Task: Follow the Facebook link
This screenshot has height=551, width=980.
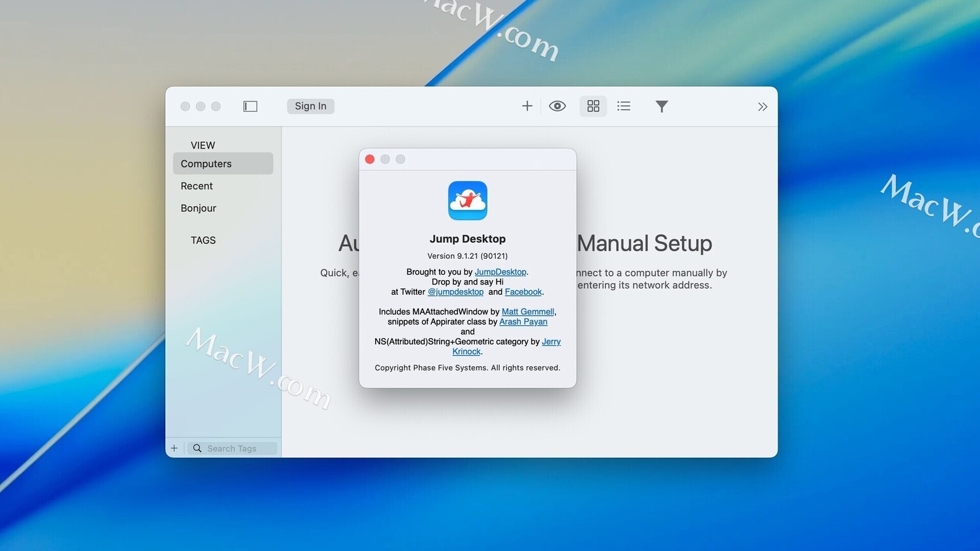Action: tap(523, 292)
